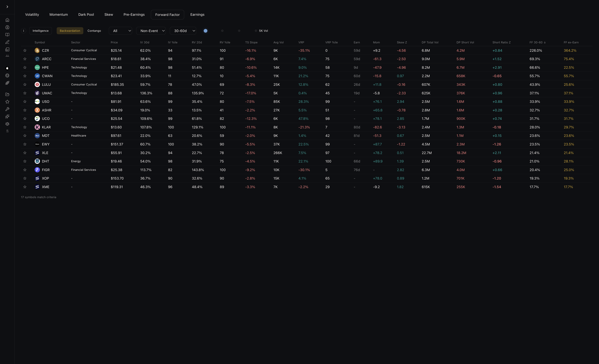Click the Bitcoin icon in sidebar
This screenshot has width=599, height=364.
pos(7,76)
